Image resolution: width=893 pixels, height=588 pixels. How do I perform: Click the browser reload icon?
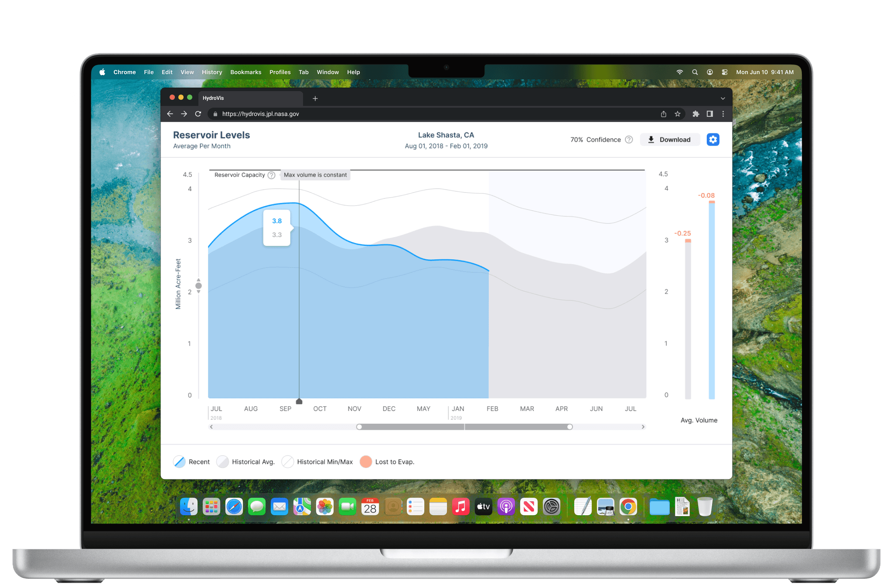198,114
